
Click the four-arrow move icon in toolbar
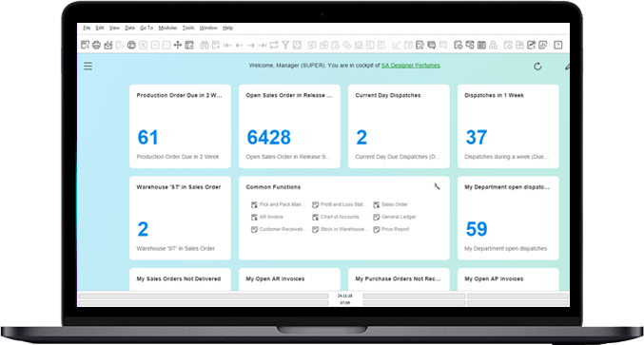[x=178, y=45]
